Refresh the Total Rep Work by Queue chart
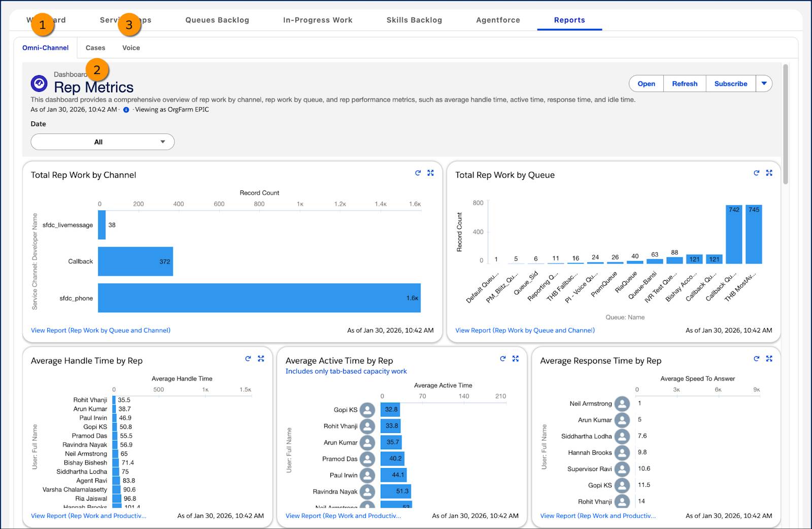 click(756, 173)
